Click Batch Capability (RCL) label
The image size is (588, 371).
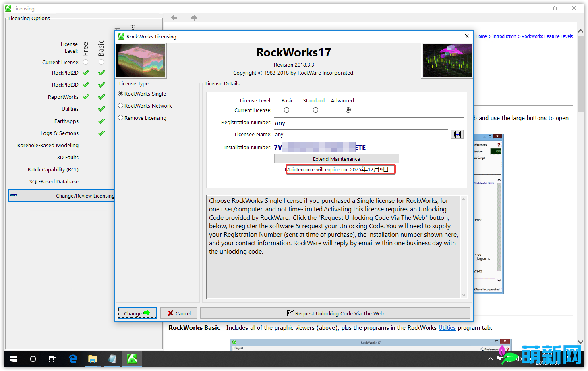click(53, 170)
